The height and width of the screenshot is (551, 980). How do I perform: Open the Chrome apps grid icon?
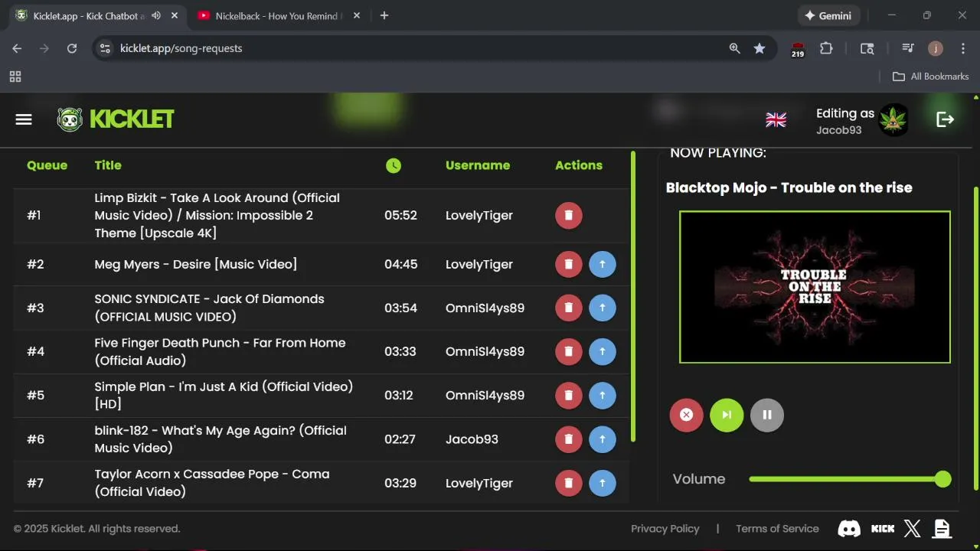click(x=15, y=77)
